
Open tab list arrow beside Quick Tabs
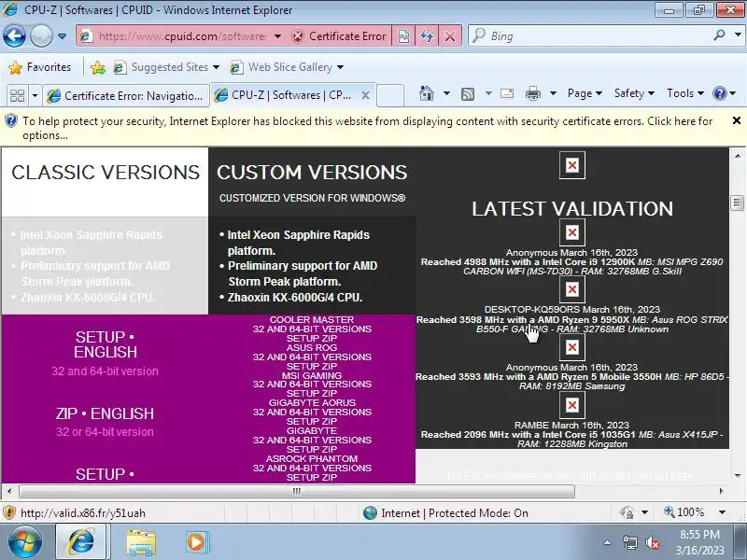[35, 96]
